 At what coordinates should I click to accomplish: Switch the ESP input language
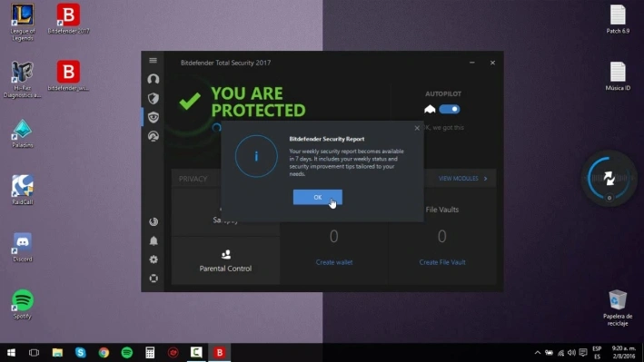597,353
